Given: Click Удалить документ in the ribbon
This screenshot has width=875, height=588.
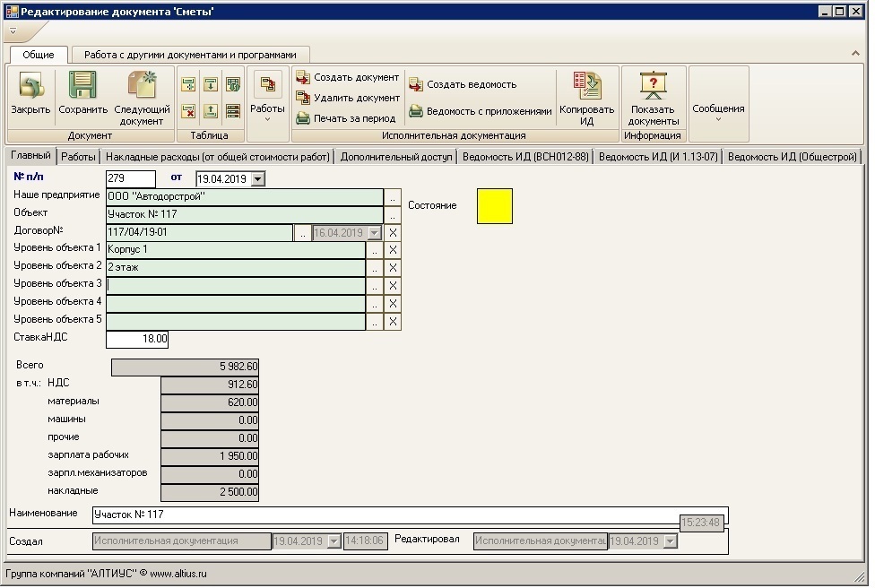Looking at the screenshot, I should (348, 99).
